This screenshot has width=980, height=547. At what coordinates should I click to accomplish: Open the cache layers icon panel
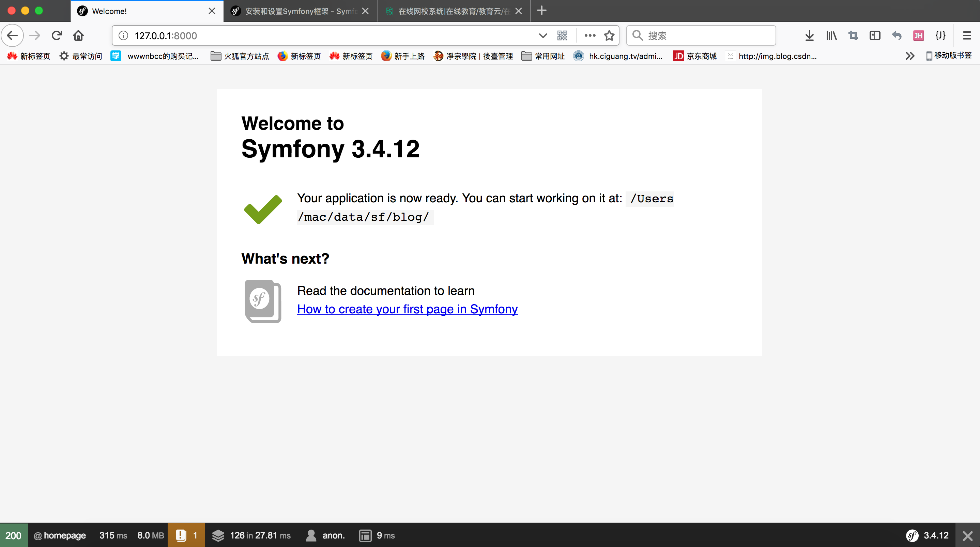pos(251,535)
